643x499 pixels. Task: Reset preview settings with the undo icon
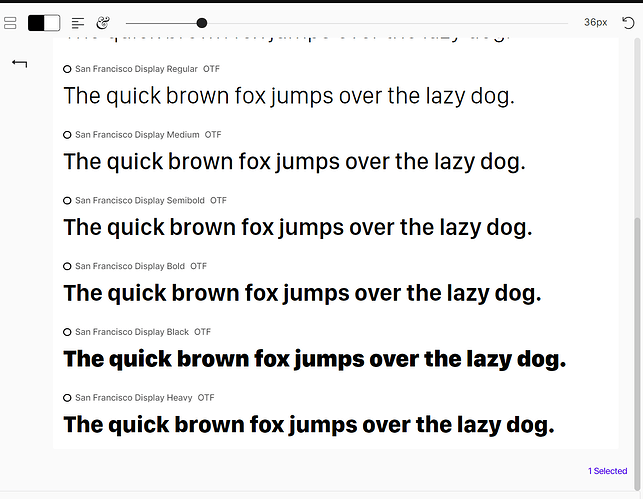click(628, 23)
